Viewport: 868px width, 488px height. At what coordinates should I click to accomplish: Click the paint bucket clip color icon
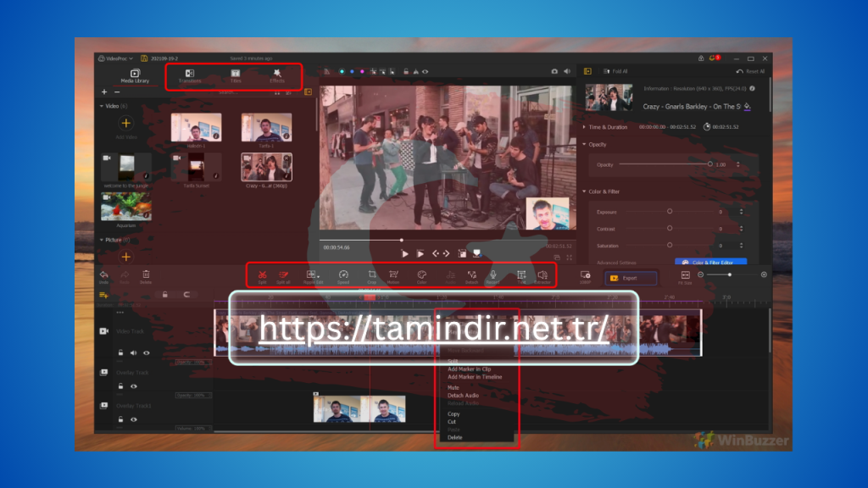coord(747,106)
